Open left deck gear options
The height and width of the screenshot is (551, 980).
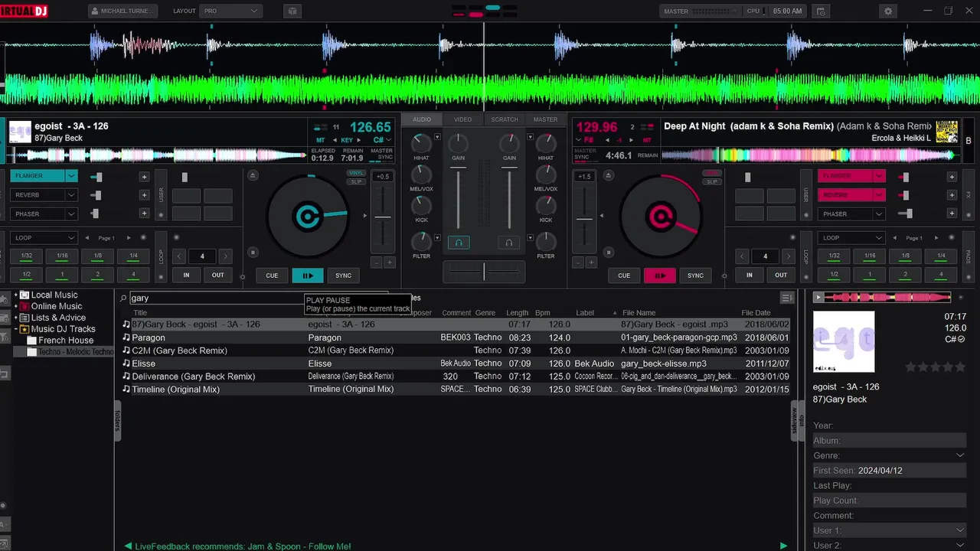pyautogui.click(x=243, y=277)
